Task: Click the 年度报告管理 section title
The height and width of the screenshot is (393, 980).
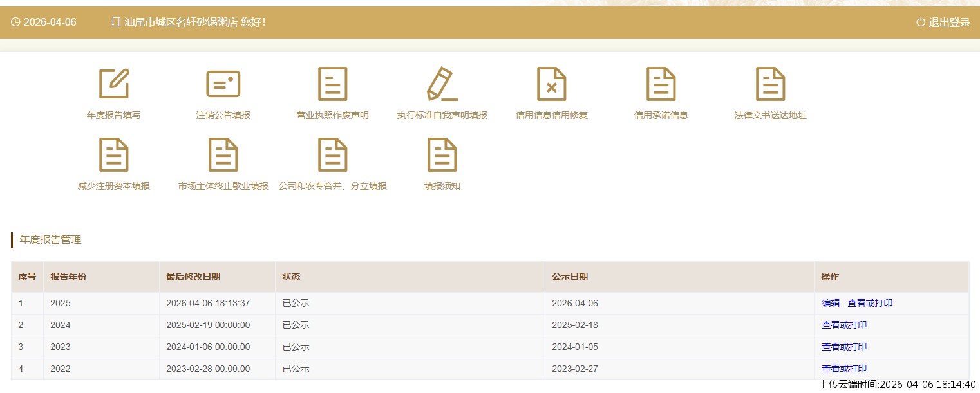Action: 51,240
